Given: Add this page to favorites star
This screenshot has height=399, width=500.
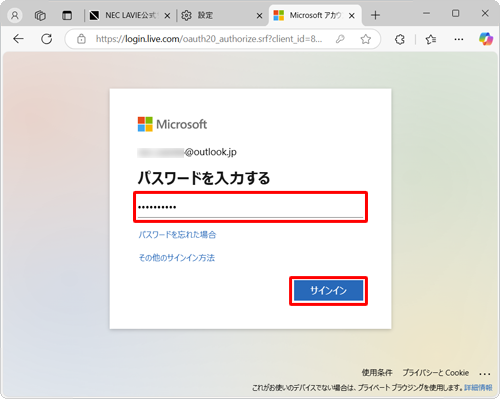Looking at the screenshot, I should [366, 39].
